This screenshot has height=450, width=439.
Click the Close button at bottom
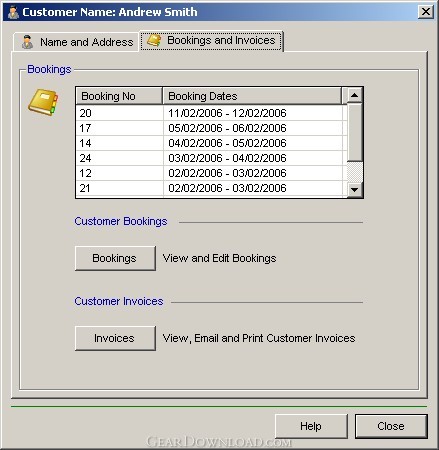[x=391, y=426]
